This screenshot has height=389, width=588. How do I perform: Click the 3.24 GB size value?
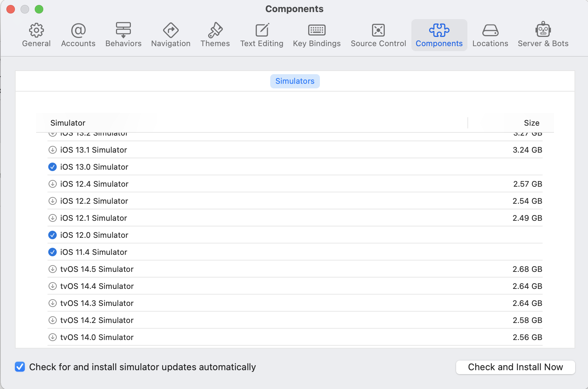coord(527,150)
